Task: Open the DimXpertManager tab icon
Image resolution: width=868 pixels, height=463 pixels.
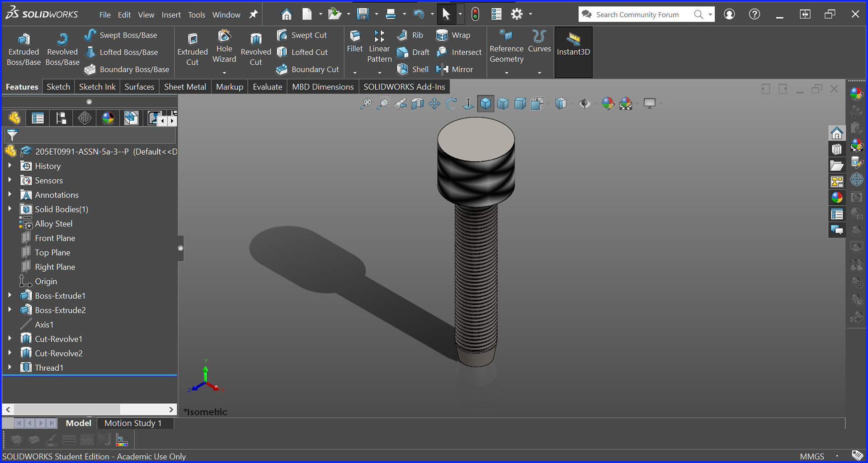Action: tap(85, 118)
